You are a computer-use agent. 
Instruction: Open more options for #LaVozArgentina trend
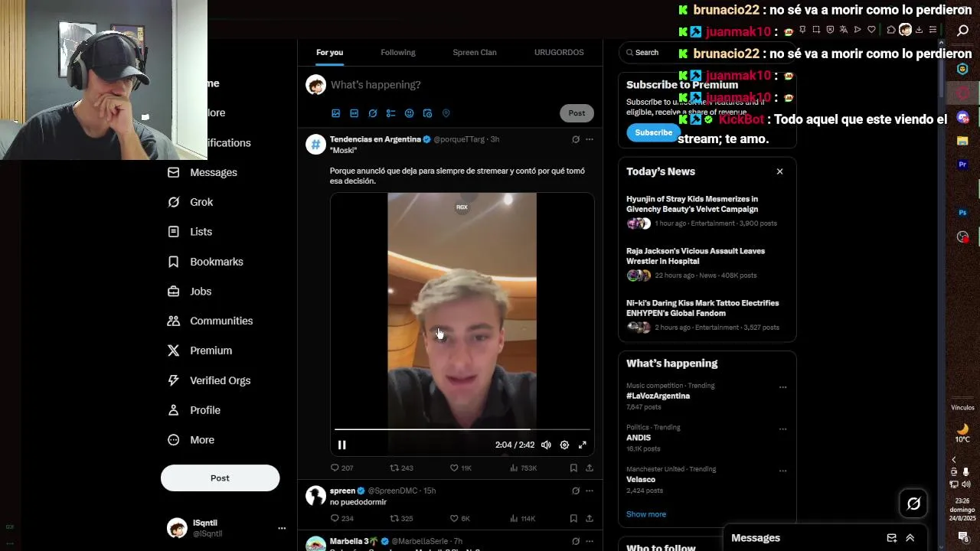click(x=782, y=387)
